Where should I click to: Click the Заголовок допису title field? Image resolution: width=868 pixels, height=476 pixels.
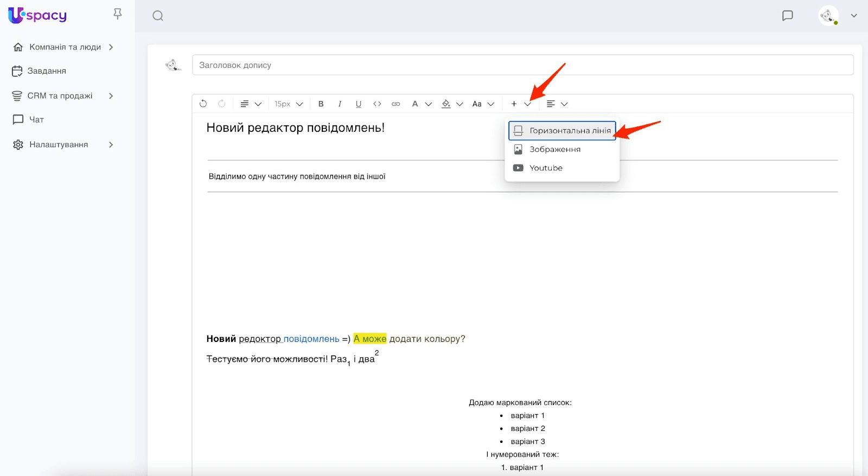point(522,65)
